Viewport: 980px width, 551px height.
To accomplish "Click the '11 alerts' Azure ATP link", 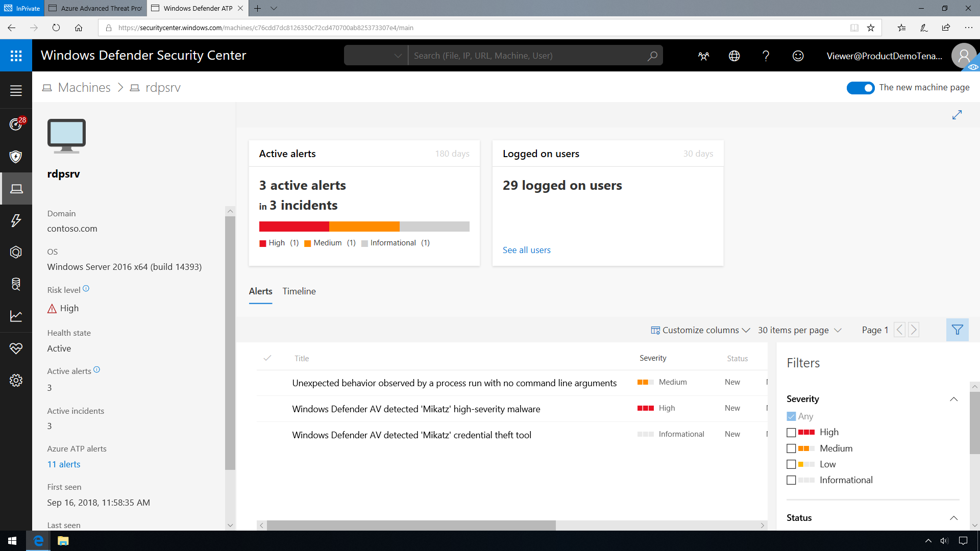I will 63,464.
